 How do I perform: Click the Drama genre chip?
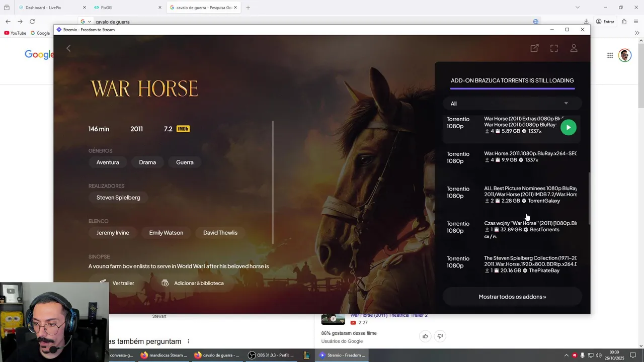147,162
